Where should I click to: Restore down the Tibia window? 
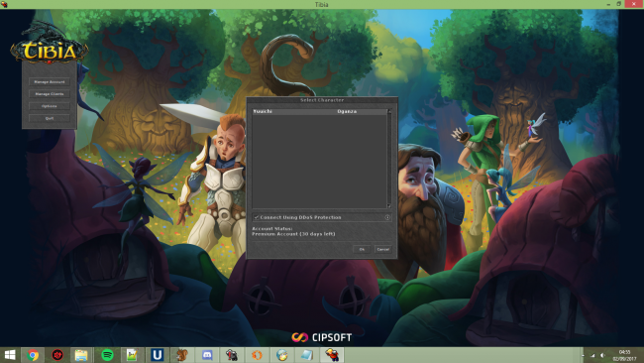618,4
